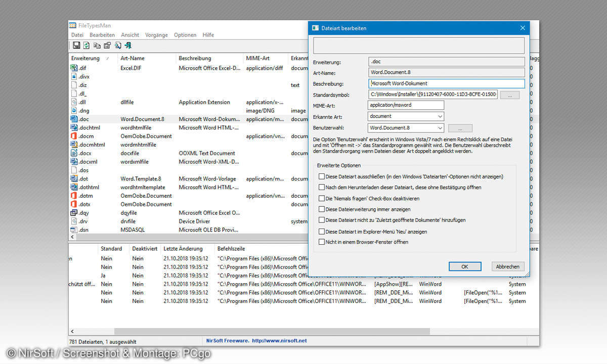This screenshot has width=607, height=364.
Task: Click the Save toolbar icon in FileTypesMan
Action: (76, 45)
